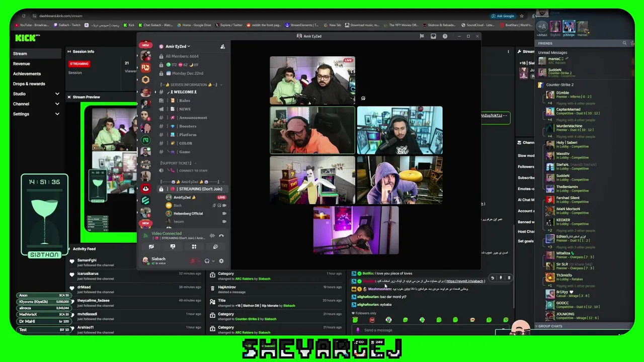Click the connection signal icon beside Video Connected
Screen dimensions: 644x362
click(145, 235)
